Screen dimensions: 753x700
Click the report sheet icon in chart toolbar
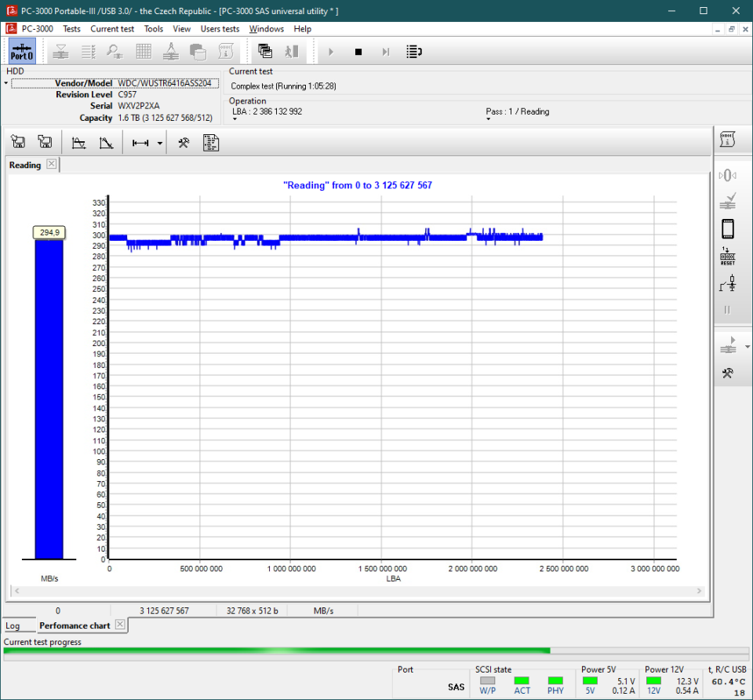point(210,142)
